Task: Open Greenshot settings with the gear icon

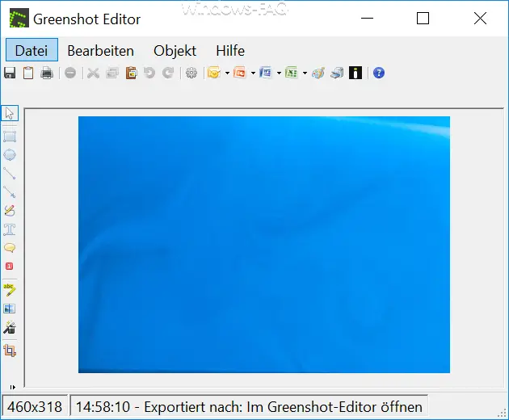Action: point(191,73)
